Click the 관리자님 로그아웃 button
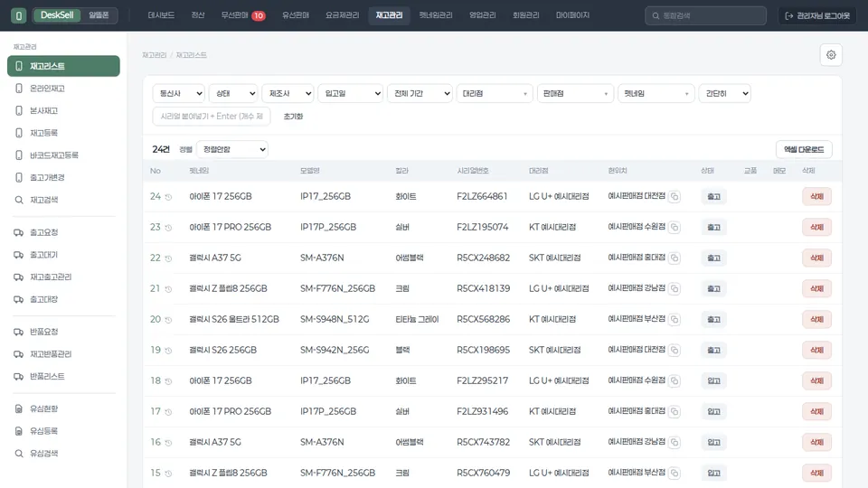 tap(817, 16)
